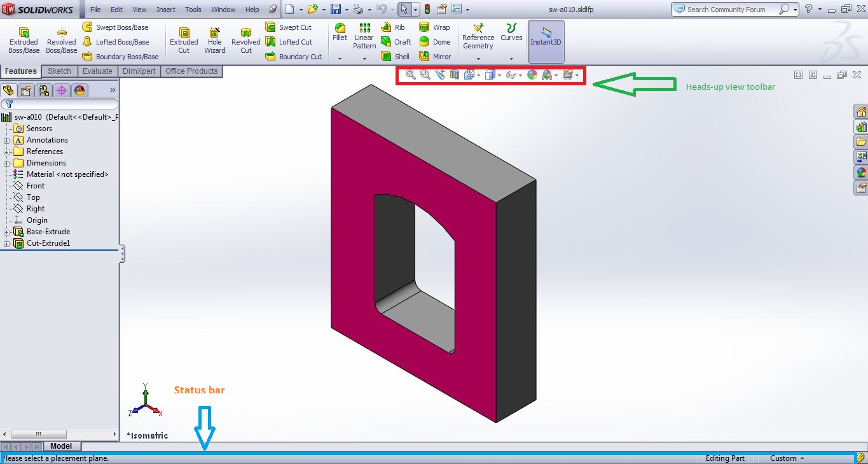Image resolution: width=868 pixels, height=464 pixels.
Task: Expand the Annotations tree node
Action: 5,139
